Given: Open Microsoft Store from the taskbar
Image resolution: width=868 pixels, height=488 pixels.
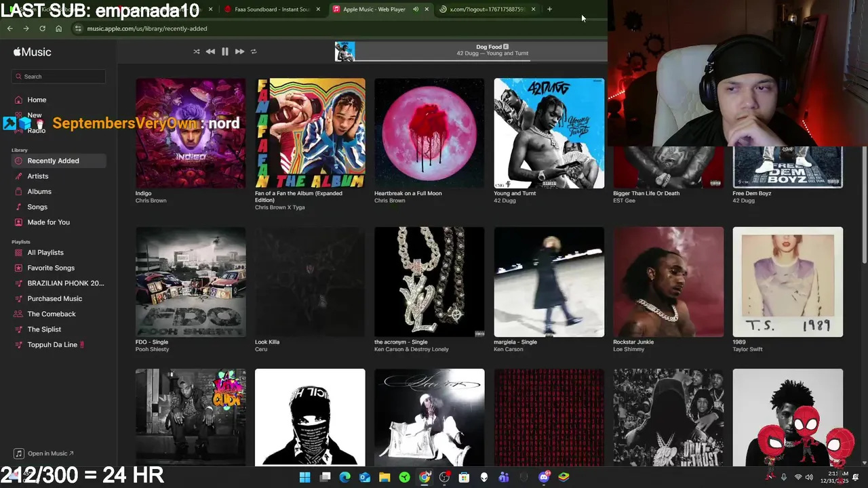Looking at the screenshot, I should point(464,477).
